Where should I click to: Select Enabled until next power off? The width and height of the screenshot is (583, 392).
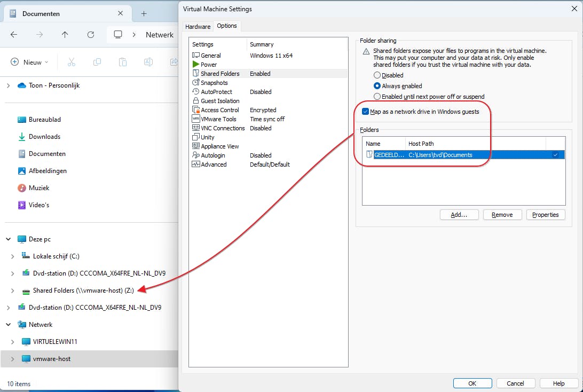[377, 96]
